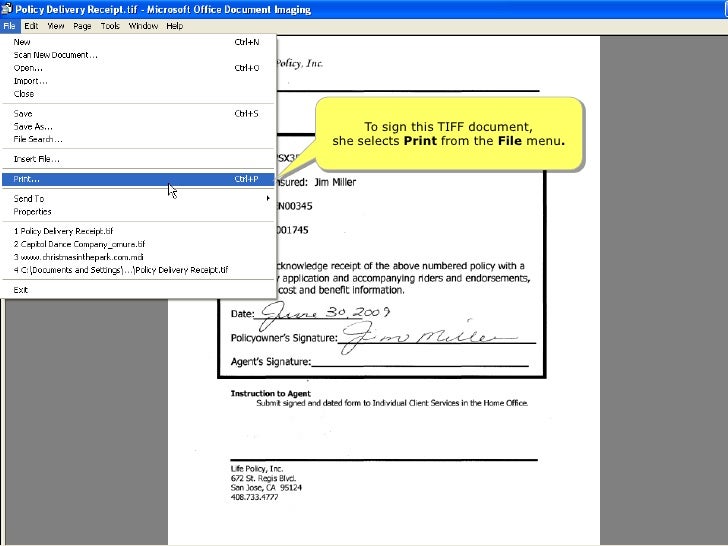Open the View menu
This screenshot has height=546, width=728.
click(56, 26)
